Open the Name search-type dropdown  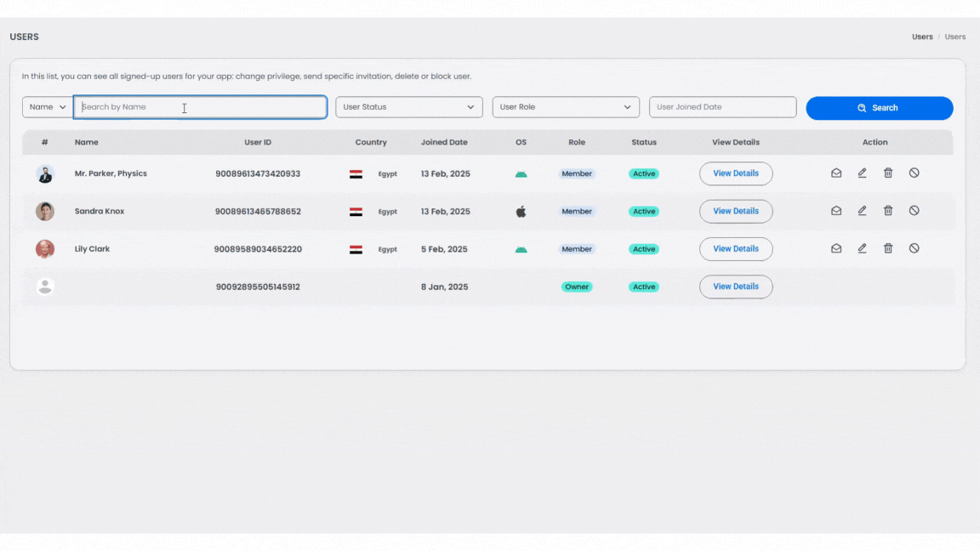(48, 107)
